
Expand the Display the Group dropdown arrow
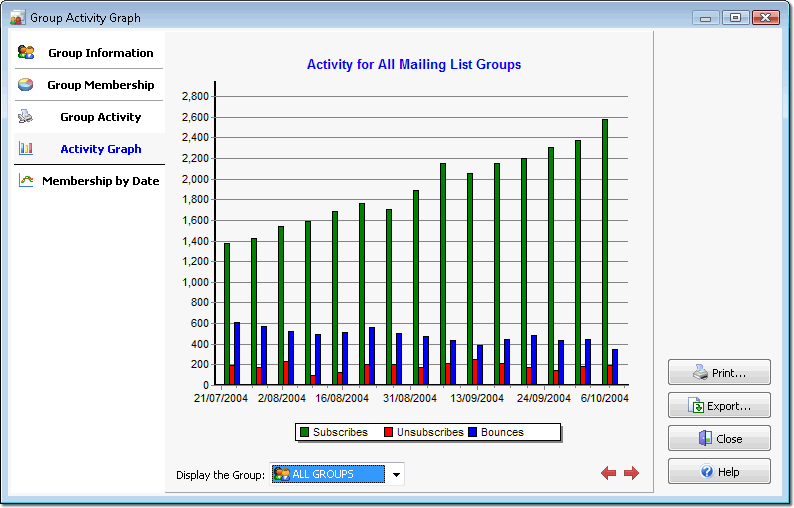pos(396,474)
